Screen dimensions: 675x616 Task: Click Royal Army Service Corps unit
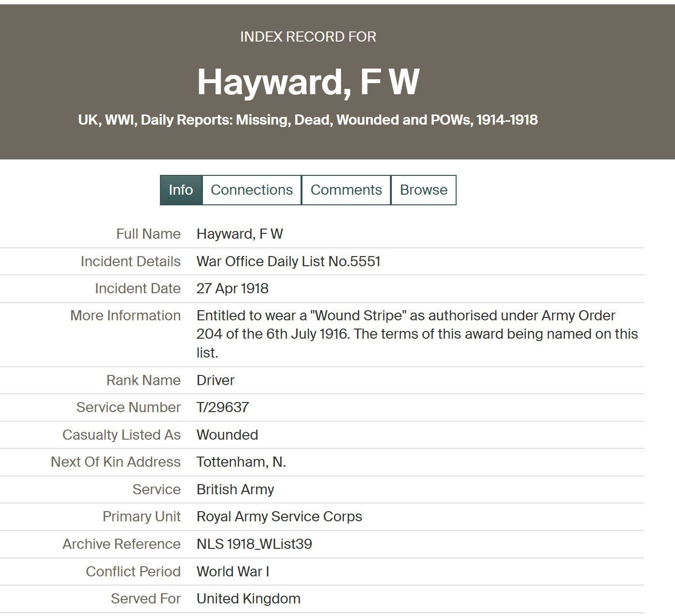click(279, 516)
